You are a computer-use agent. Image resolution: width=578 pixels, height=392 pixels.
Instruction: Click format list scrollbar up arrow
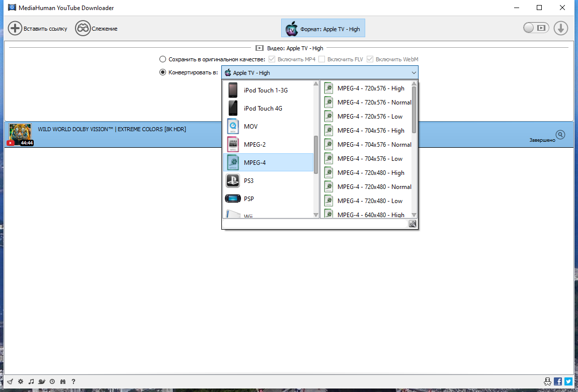point(316,83)
